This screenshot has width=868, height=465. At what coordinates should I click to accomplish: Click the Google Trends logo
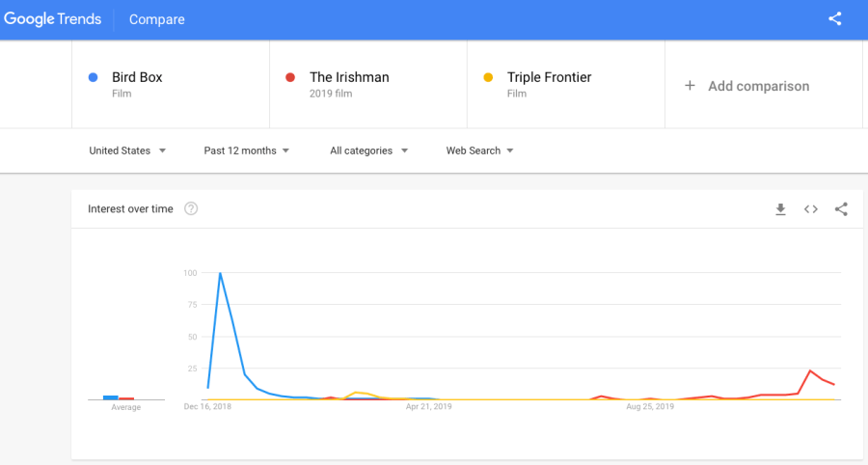click(54, 19)
